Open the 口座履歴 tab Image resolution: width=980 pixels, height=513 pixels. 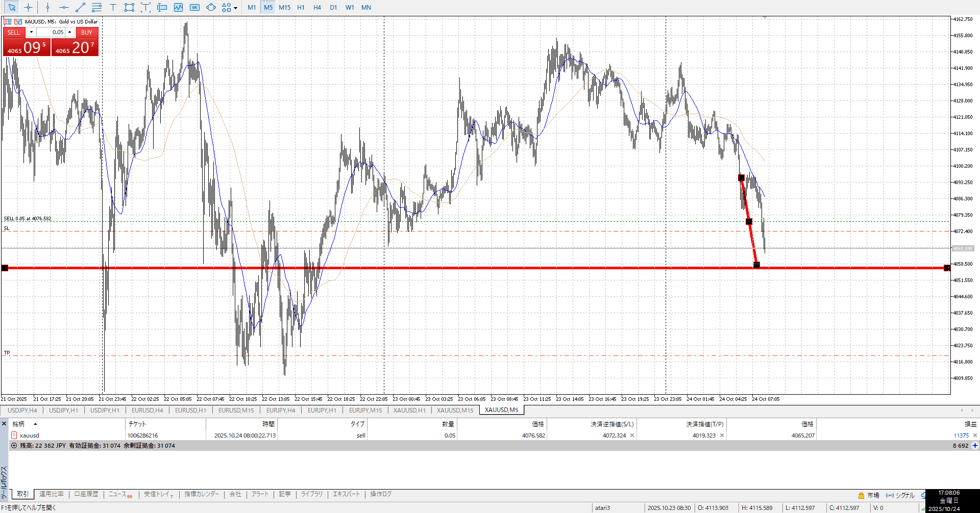click(x=86, y=494)
